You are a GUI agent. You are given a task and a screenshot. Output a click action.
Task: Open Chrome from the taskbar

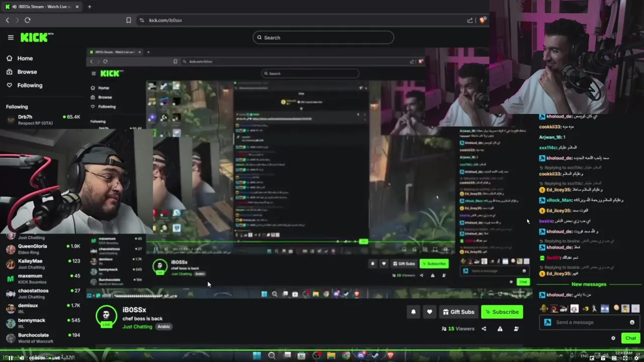point(346,355)
